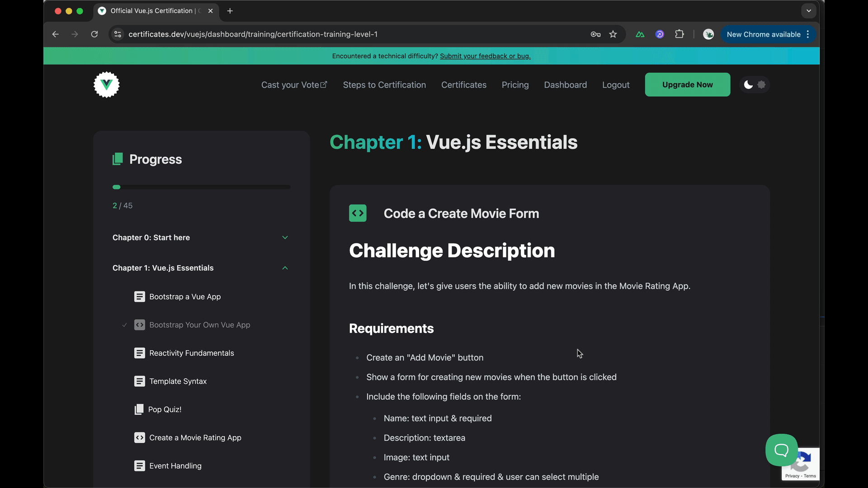Click the Event Handling lesson icon
Viewport: 868px width, 488px height.
click(140, 466)
